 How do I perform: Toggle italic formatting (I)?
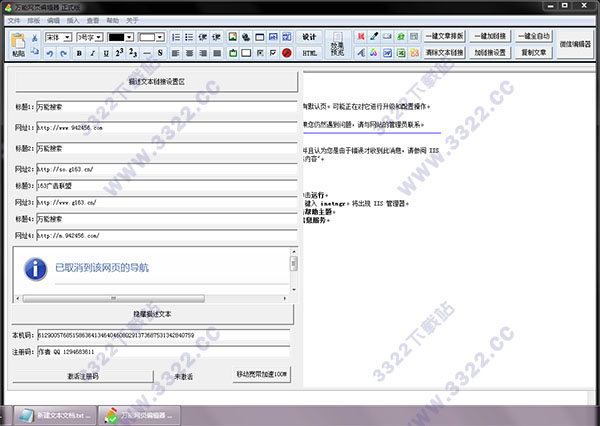[x=92, y=53]
